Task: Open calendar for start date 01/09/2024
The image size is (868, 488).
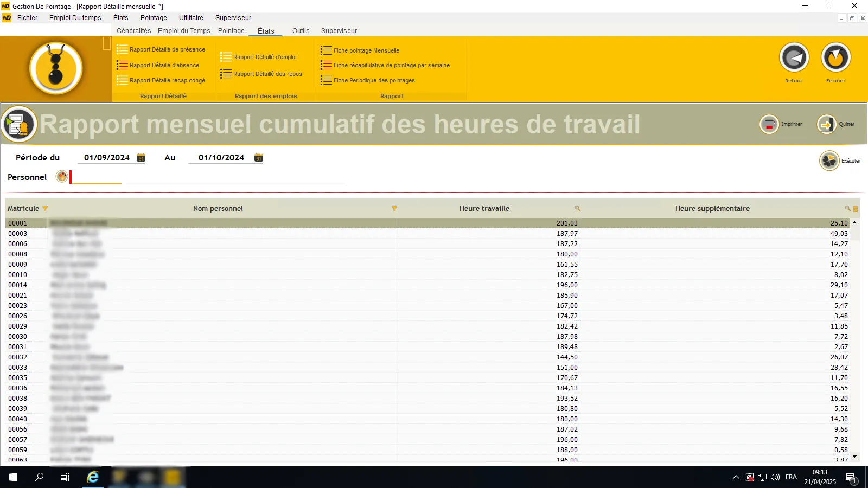Action: point(141,158)
